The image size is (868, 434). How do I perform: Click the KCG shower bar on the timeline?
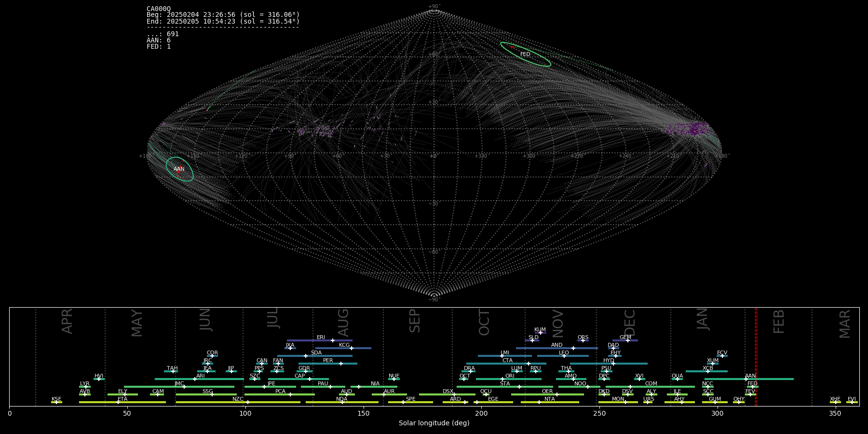tap(343, 348)
